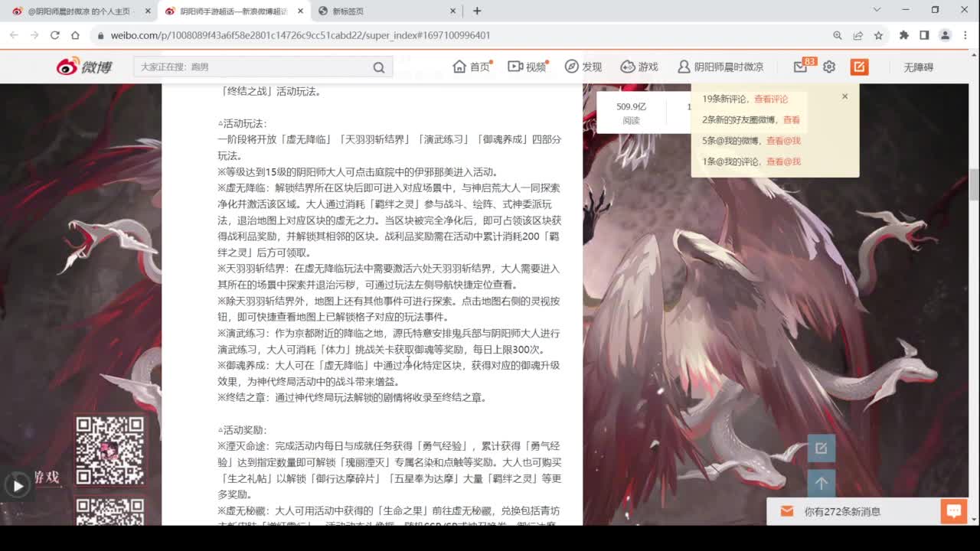The height and width of the screenshot is (551, 980).
Task: Open profile 阴阳师晨时微凉
Action: [720, 67]
